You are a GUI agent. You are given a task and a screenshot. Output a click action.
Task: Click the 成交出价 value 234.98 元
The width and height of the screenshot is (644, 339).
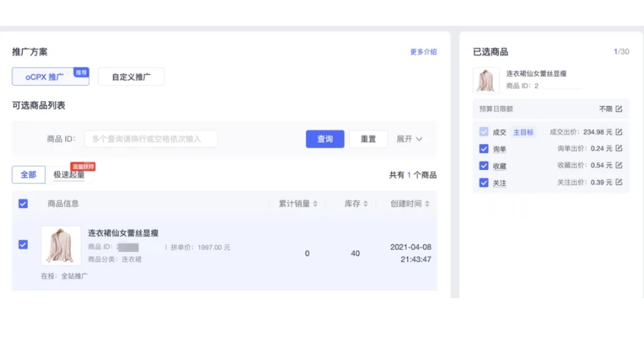tap(598, 132)
